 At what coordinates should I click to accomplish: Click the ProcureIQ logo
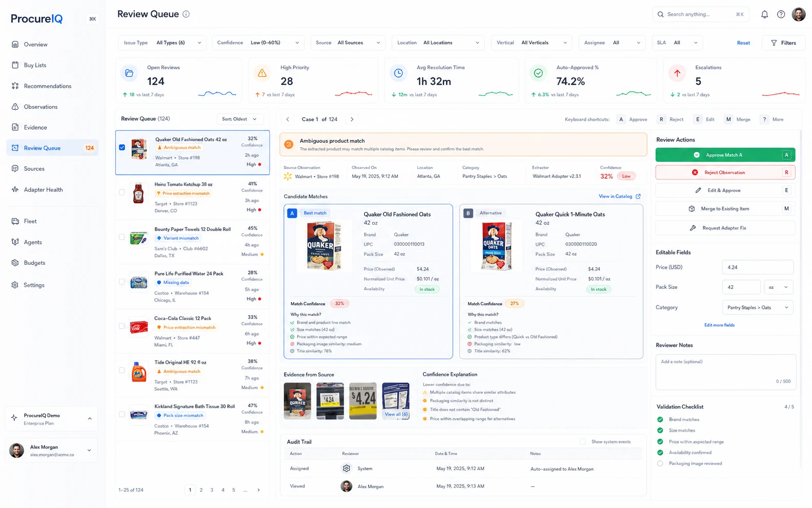(x=37, y=19)
